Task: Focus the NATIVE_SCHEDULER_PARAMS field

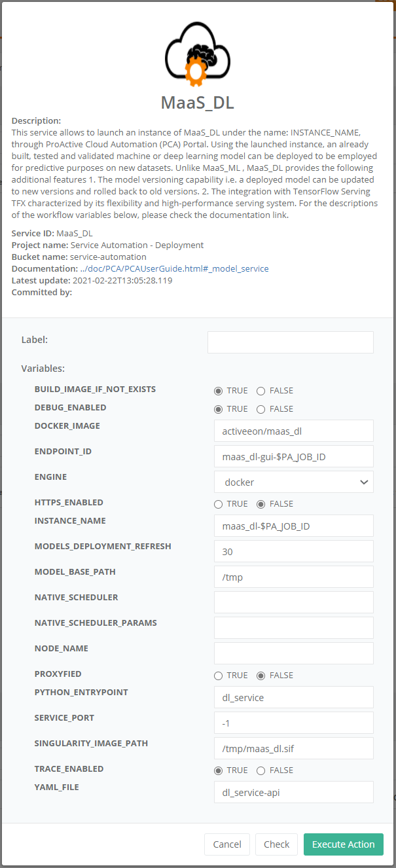Action: tap(294, 628)
